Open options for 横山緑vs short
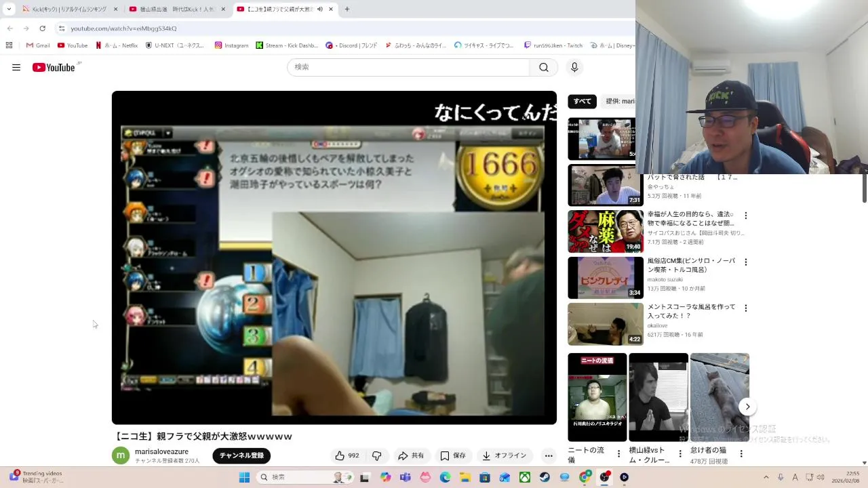 point(680,453)
